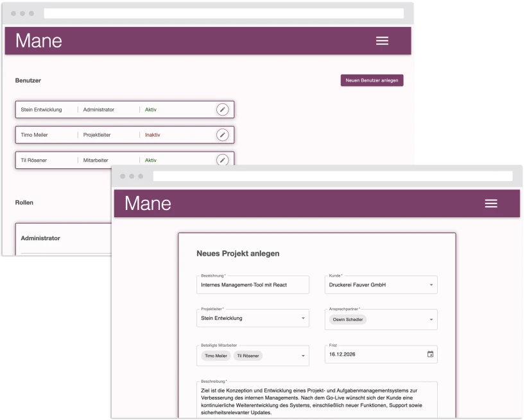Viewport: 525px width, 420px height.
Task: Click the Administrator role card
Action: point(64,239)
